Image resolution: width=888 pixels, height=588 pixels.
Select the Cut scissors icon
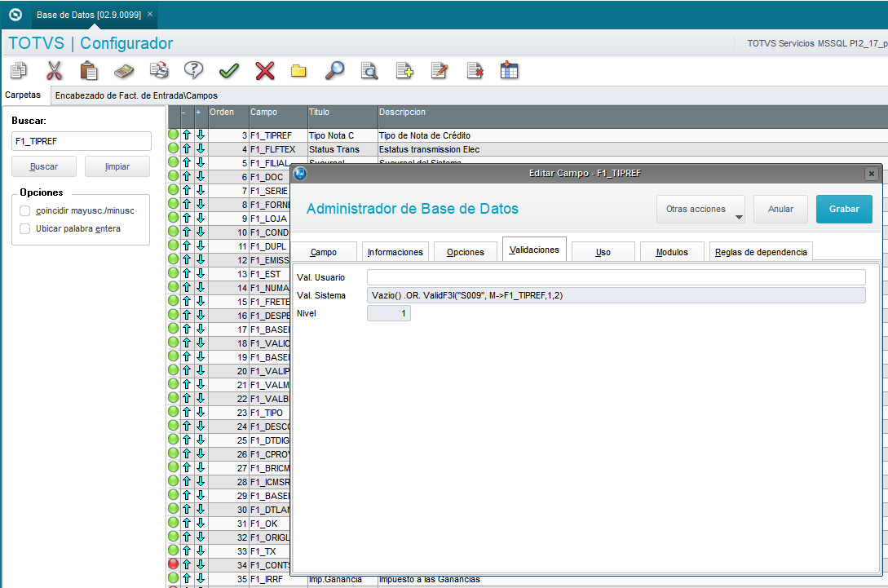54,71
